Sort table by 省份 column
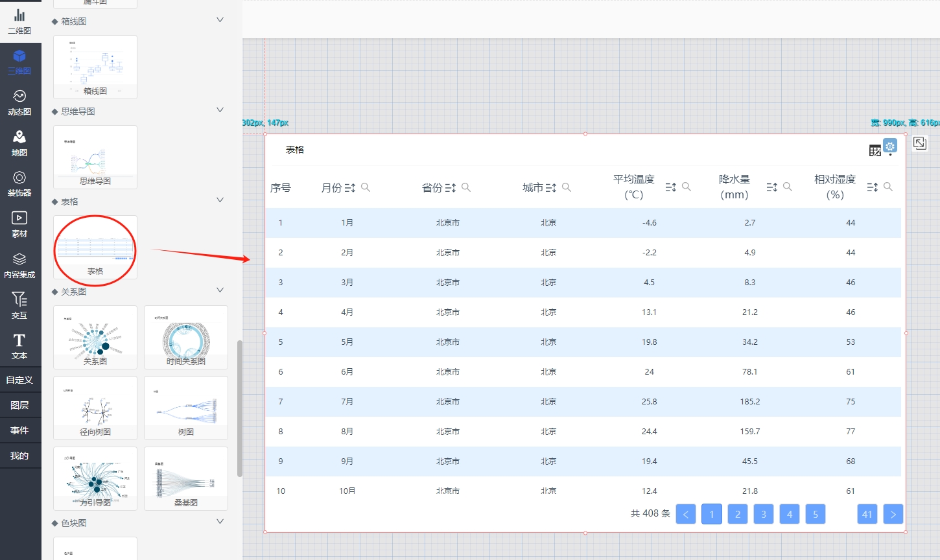Viewport: 940px width, 560px height. [451, 188]
